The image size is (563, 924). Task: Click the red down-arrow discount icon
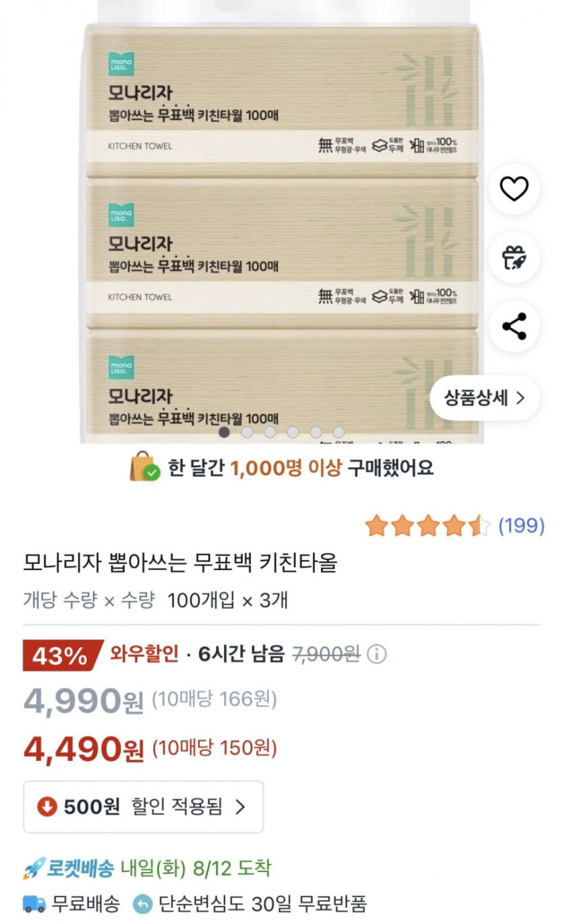coord(47,807)
